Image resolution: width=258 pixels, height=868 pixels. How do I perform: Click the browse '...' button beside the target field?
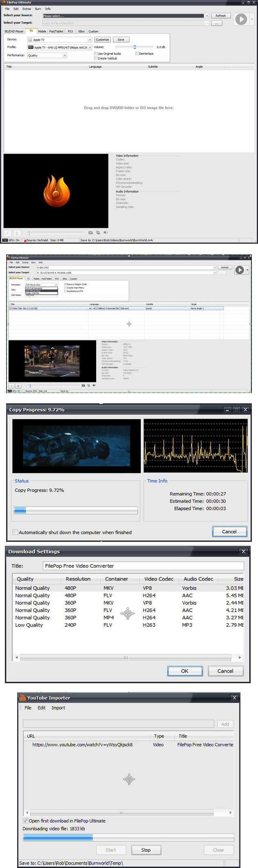217,23
